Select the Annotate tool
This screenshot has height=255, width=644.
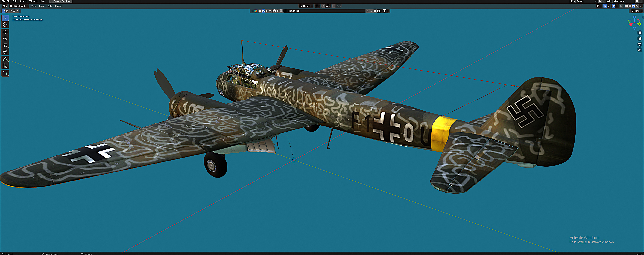5,59
